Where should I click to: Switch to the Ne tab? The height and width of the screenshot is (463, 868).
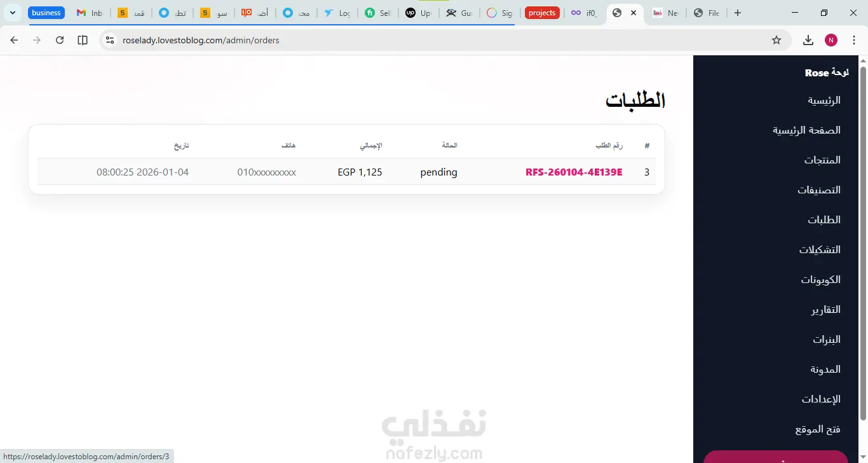coord(666,13)
